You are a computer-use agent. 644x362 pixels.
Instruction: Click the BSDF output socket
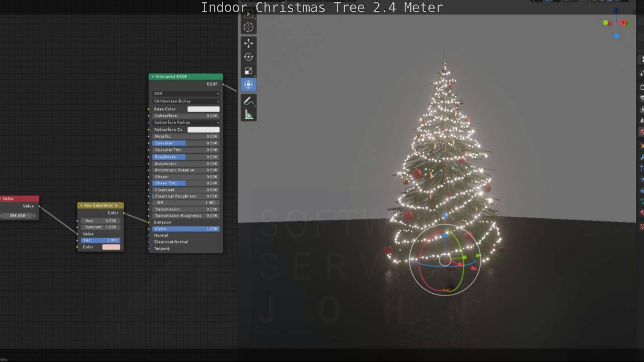click(223, 84)
